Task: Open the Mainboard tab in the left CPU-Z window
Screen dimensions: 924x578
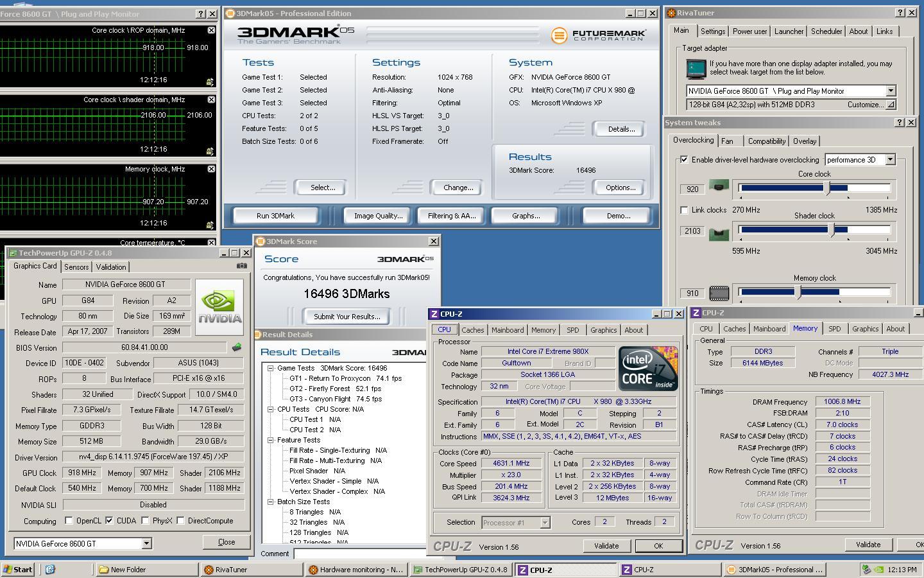Action: pos(508,330)
